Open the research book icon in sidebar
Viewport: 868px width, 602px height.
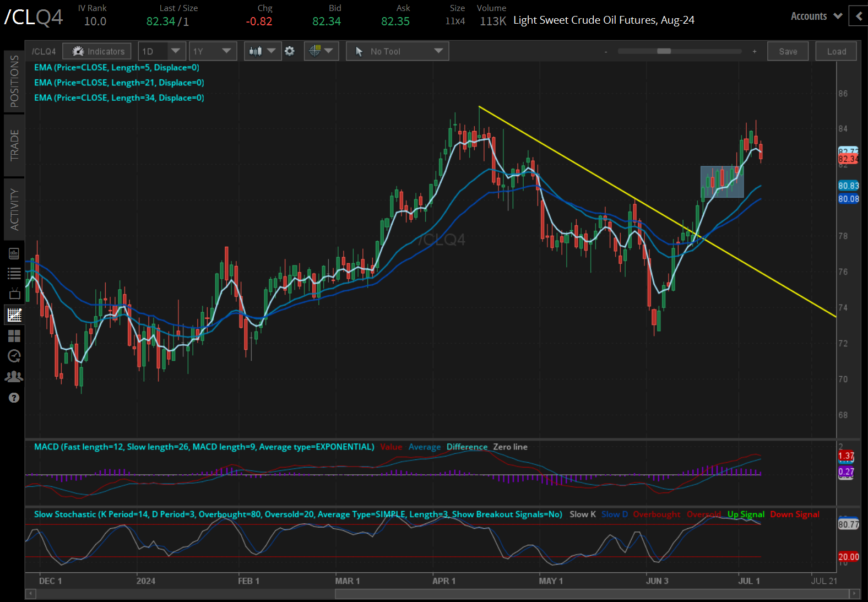(14, 253)
